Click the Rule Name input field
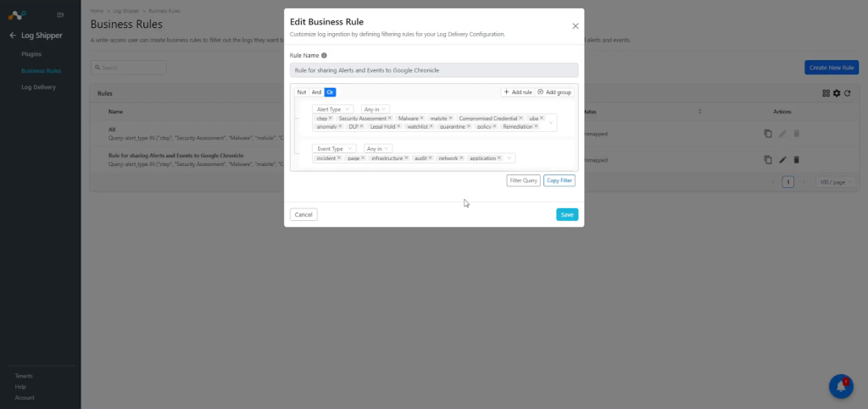This screenshot has height=409, width=868. point(434,70)
